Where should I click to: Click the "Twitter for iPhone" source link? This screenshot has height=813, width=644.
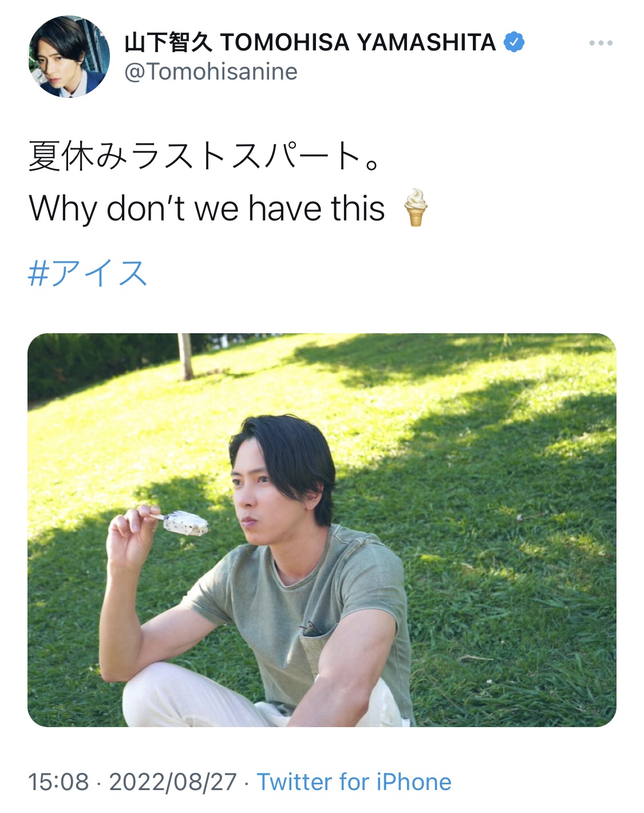(354, 782)
